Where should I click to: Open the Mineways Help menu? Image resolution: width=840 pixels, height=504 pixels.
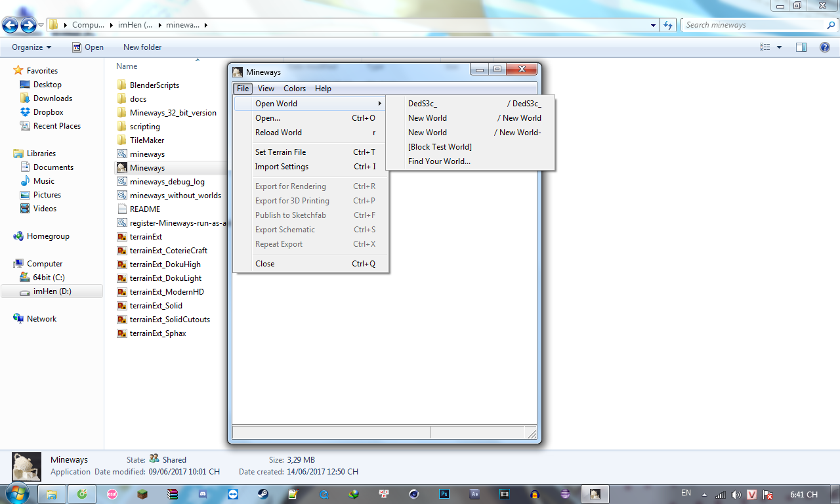point(323,89)
